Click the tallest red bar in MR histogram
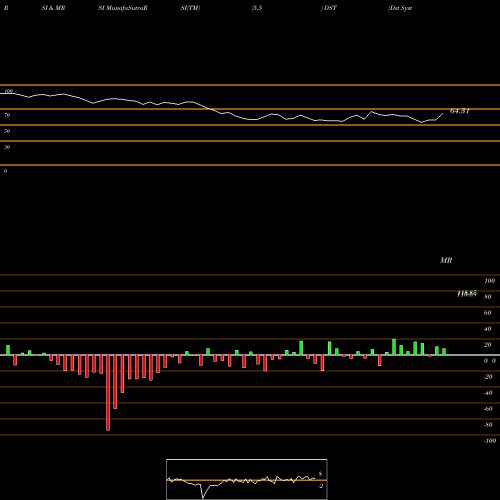Screen dimensions: 500x500 click(108, 393)
